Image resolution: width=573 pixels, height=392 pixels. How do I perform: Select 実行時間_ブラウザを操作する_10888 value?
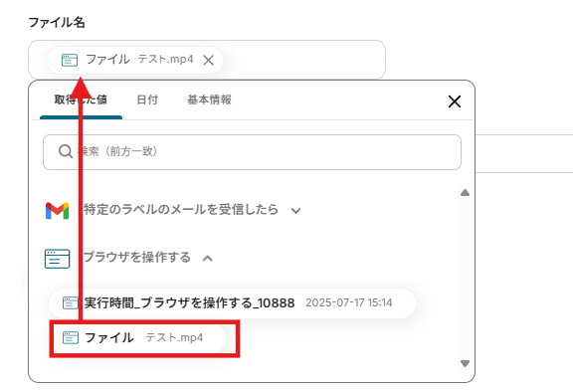coord(232,302)
